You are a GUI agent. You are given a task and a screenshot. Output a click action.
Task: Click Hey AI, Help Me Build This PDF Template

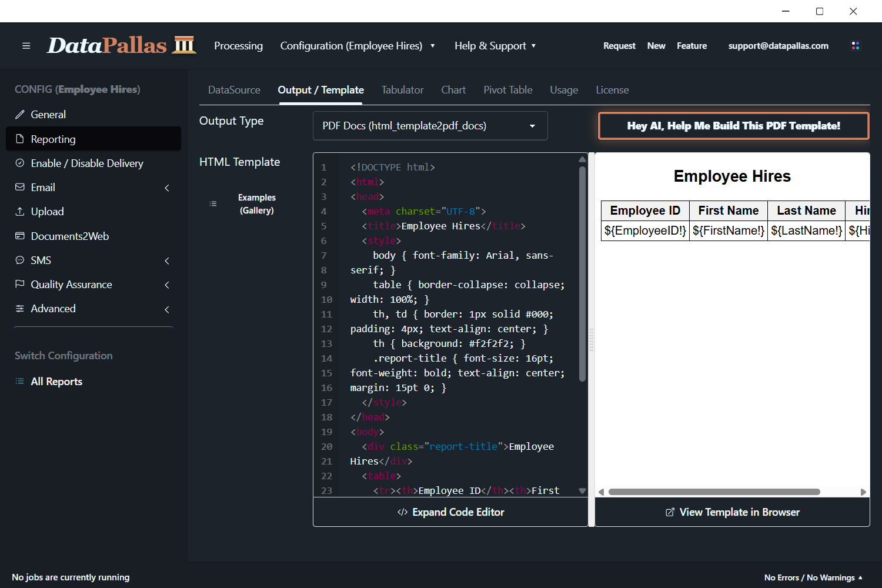(x=733, y=126)
